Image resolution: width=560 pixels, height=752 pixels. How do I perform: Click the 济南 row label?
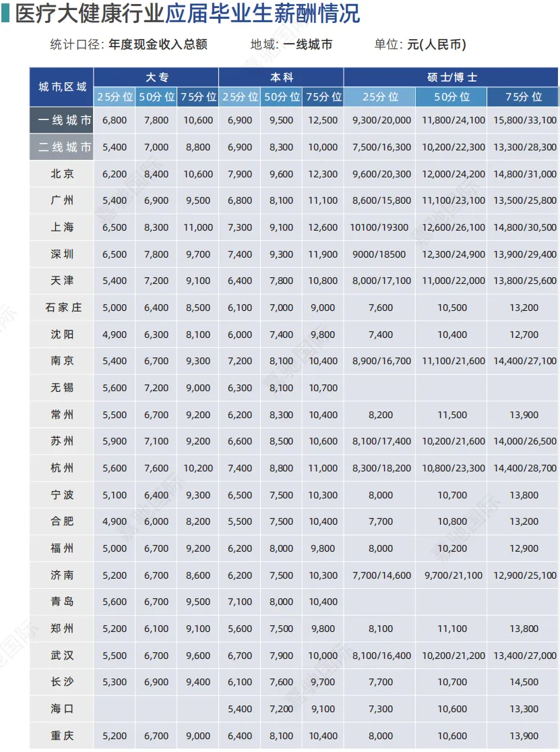tap(62, 575)
